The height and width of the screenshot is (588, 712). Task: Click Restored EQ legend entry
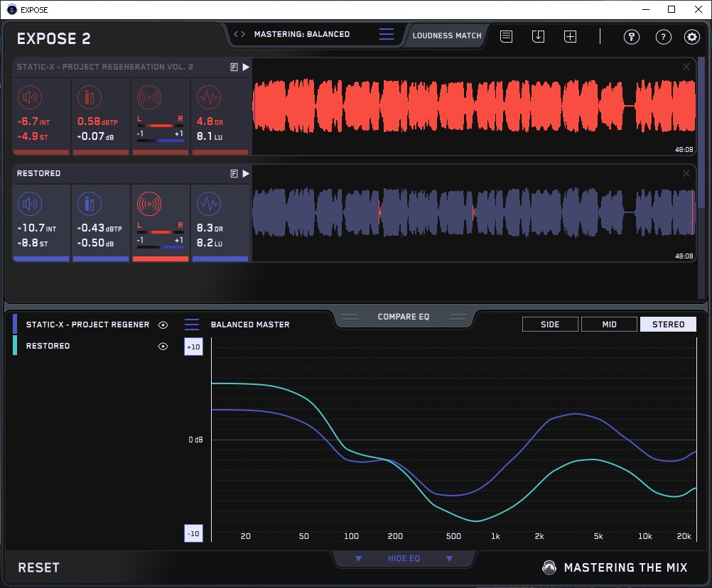click(48, 346)
